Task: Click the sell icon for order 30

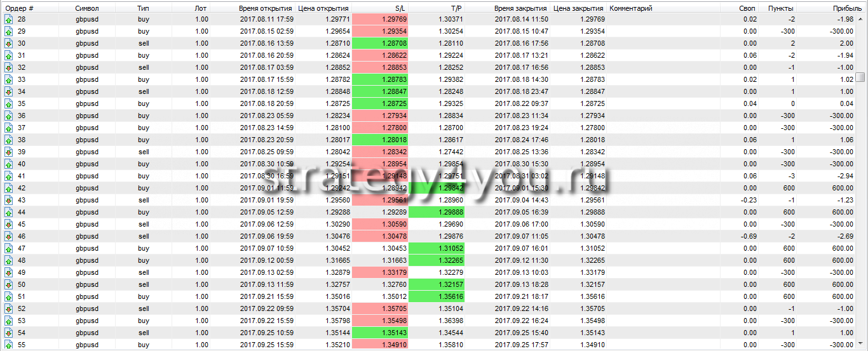Action: (8, 44)
